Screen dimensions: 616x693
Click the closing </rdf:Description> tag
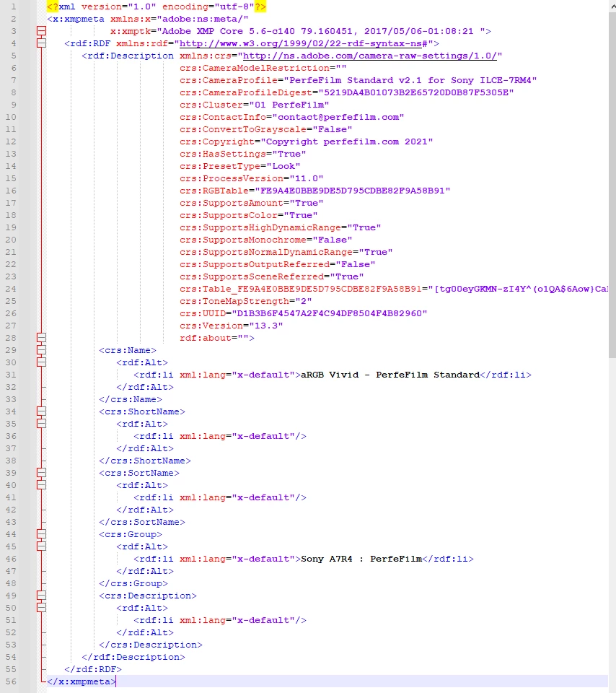[133, 657]
